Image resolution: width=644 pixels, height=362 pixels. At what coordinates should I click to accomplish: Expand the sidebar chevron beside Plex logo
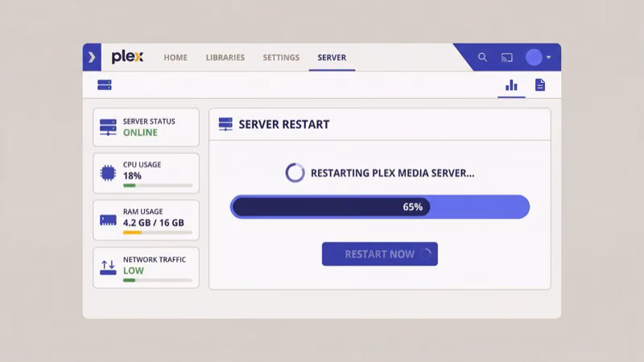tap(92, 57)
